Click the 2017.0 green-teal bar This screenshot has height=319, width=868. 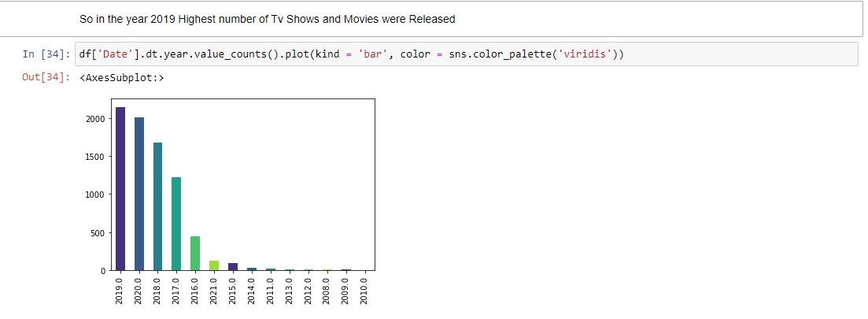pyautogui.click(x=176, y=224)
